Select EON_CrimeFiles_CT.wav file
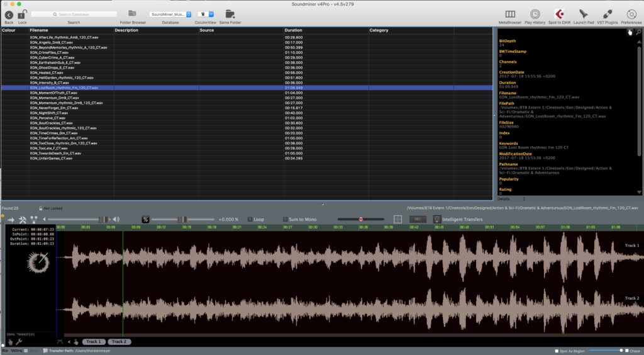Screen dimensions: 644x355 49,53
